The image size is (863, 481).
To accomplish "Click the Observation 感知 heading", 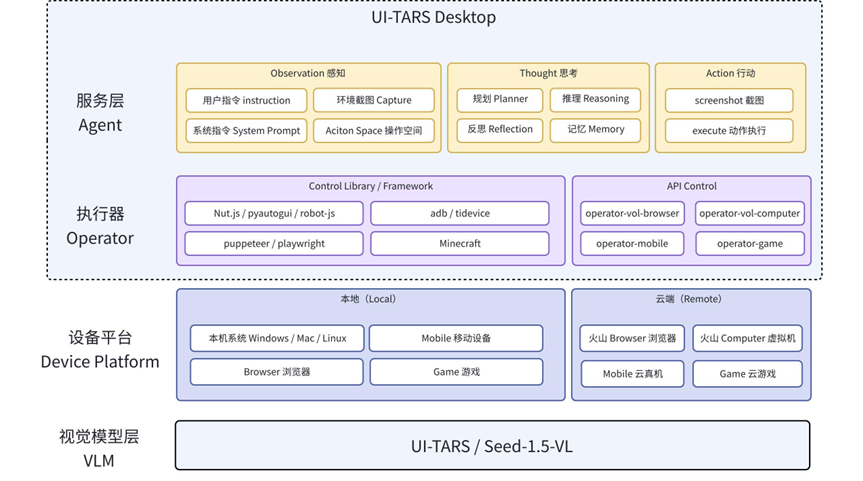I will 308,73.
